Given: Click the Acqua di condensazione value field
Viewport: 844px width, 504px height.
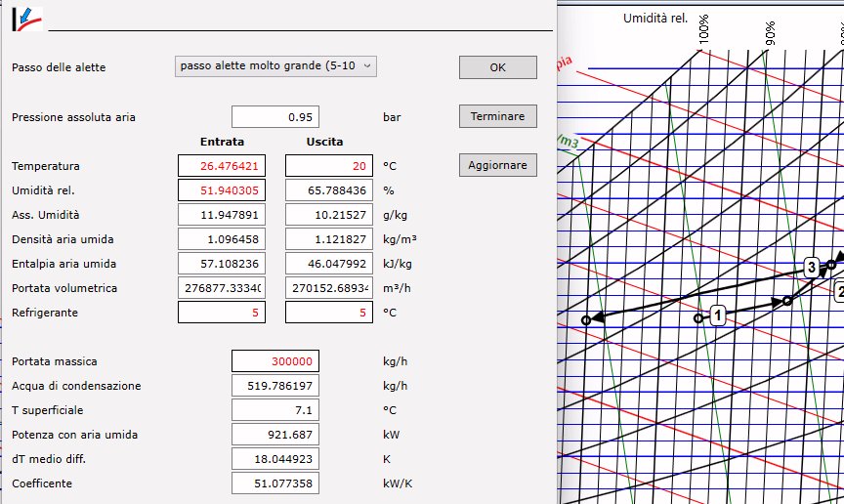Looking at the screenshot, I should [x=274, y=386].
